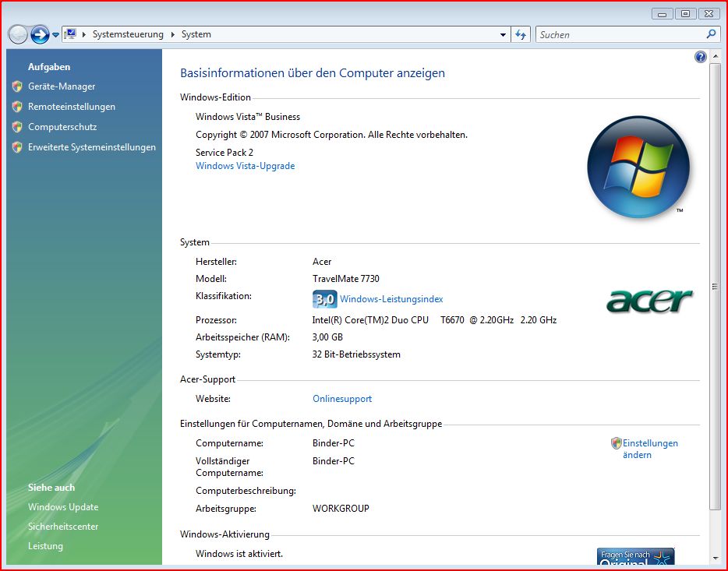Click the vertical scrollbar thumb

(715, 287)
